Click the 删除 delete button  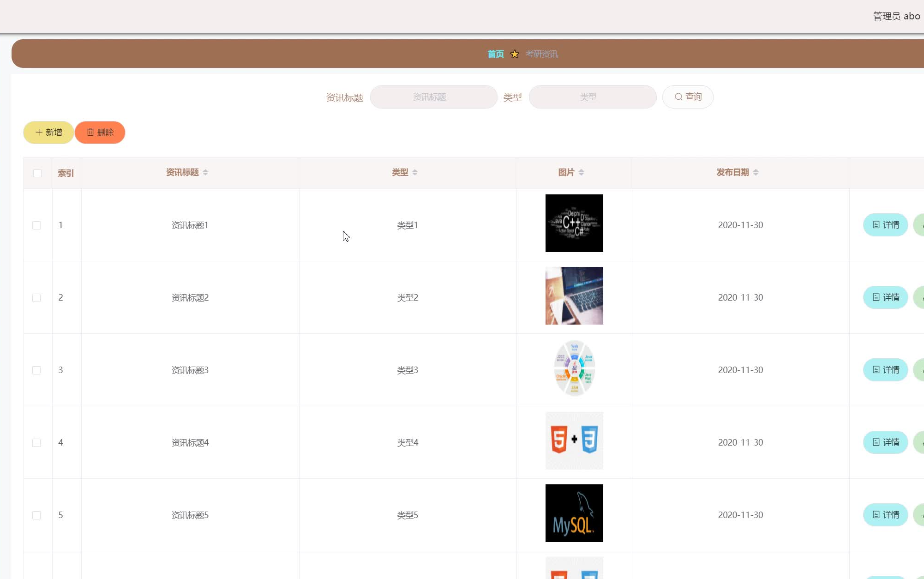click(100, 133)
